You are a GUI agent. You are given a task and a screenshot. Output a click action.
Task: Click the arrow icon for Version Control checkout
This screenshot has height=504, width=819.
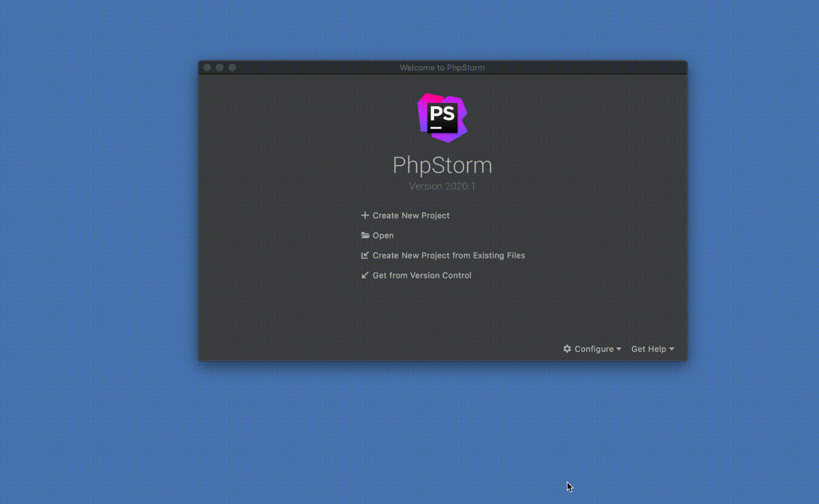[x=365, y=275]
